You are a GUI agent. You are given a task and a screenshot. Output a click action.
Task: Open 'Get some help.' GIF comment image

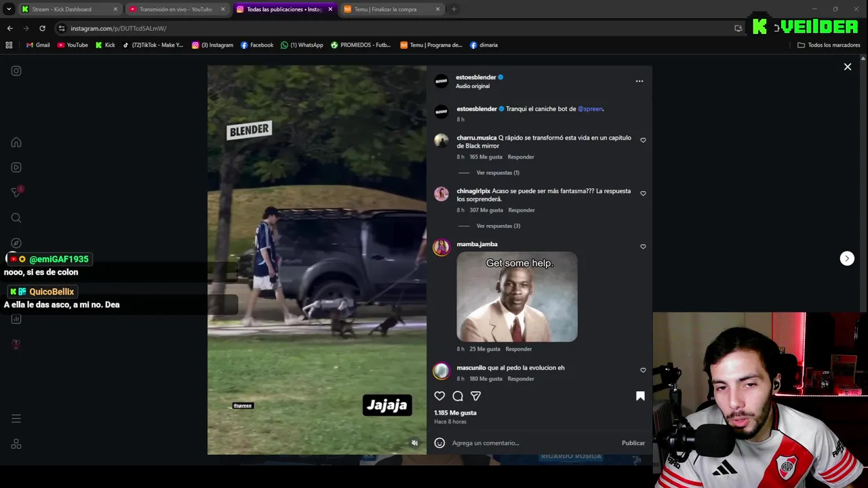pyautogui.click(x=517, y=297)
